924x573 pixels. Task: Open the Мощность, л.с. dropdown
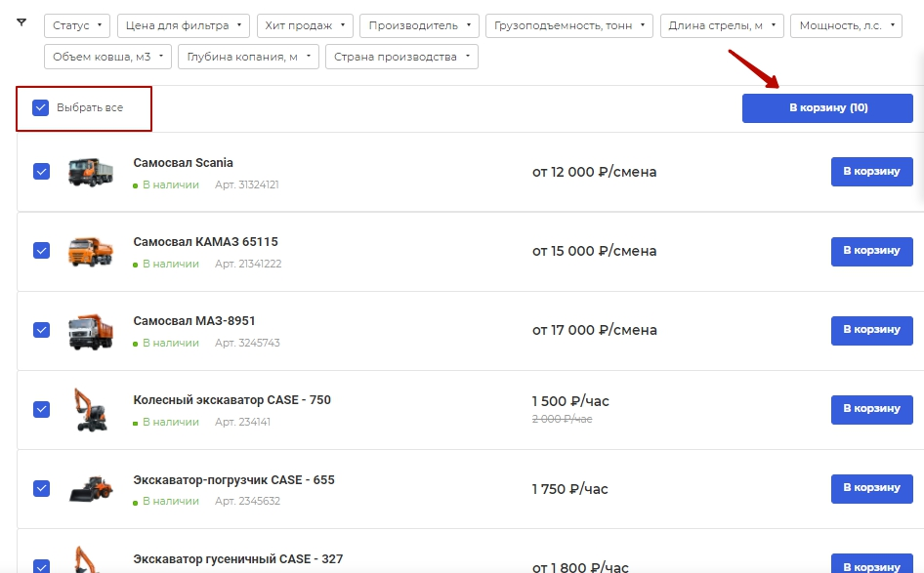846,26
